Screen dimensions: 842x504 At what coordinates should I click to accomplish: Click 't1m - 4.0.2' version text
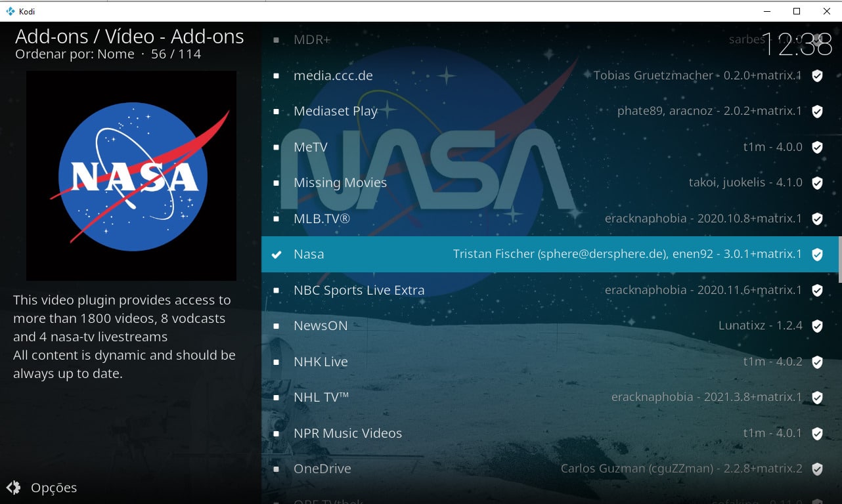tap(772, 362)
